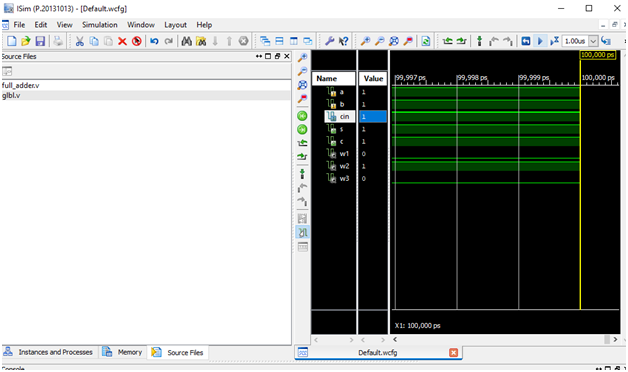Screen dimensions: 628x372
Task: Toggle the highlighted Snap to Transition icon
Action: [x=302, y=232]
